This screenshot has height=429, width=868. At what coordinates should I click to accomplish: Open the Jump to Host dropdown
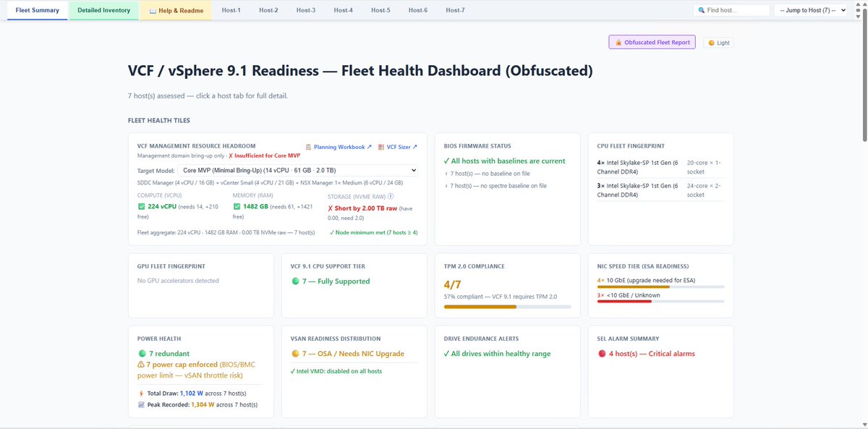tap(810, 10)
